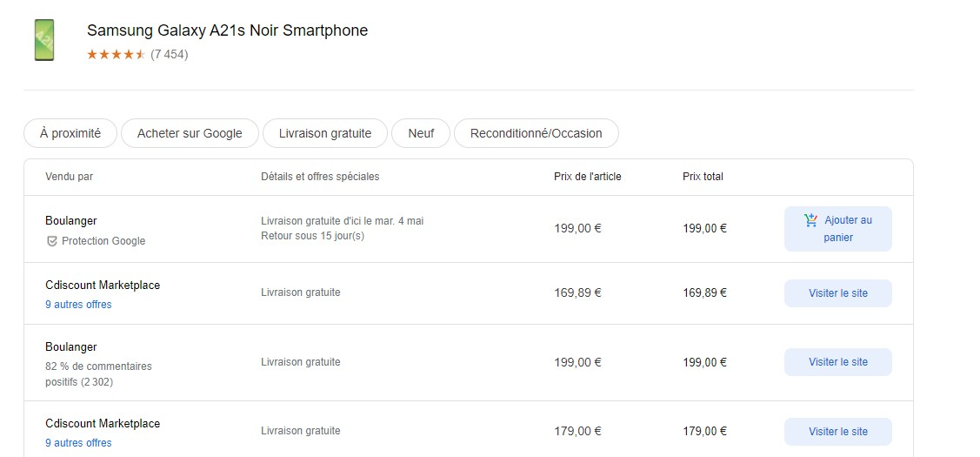
Task: Open the 7 454 reviews count
Action: point(170,55)
